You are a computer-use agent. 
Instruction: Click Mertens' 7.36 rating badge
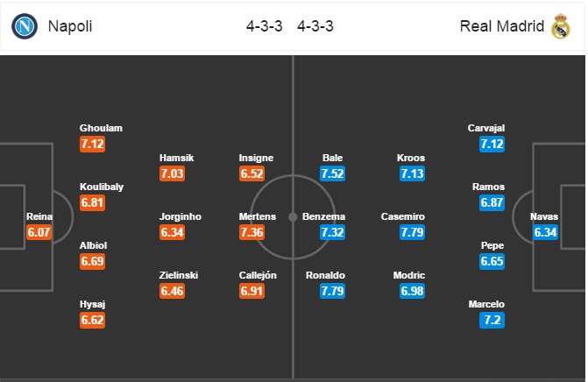(x=252, y=232)
